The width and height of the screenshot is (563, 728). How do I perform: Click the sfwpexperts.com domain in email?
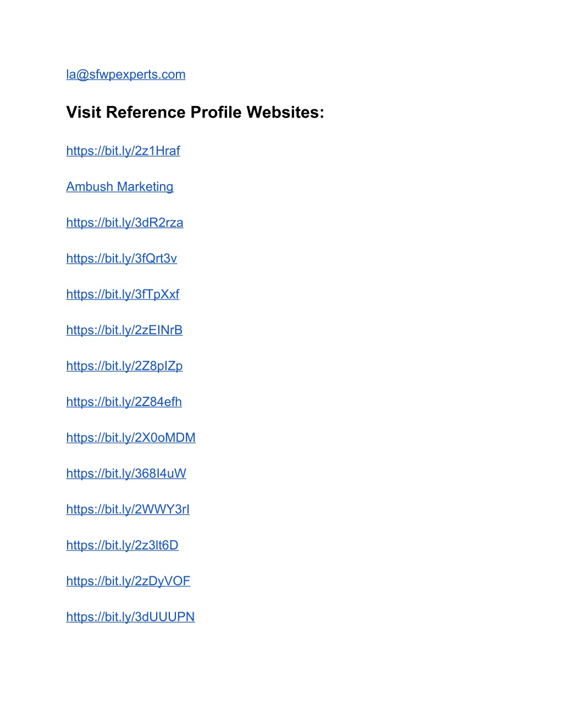137,75
